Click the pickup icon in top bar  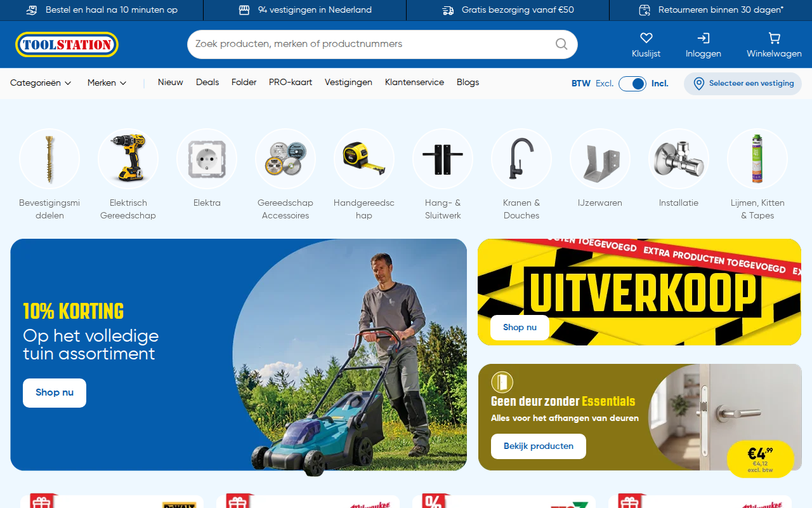(32, 10)
